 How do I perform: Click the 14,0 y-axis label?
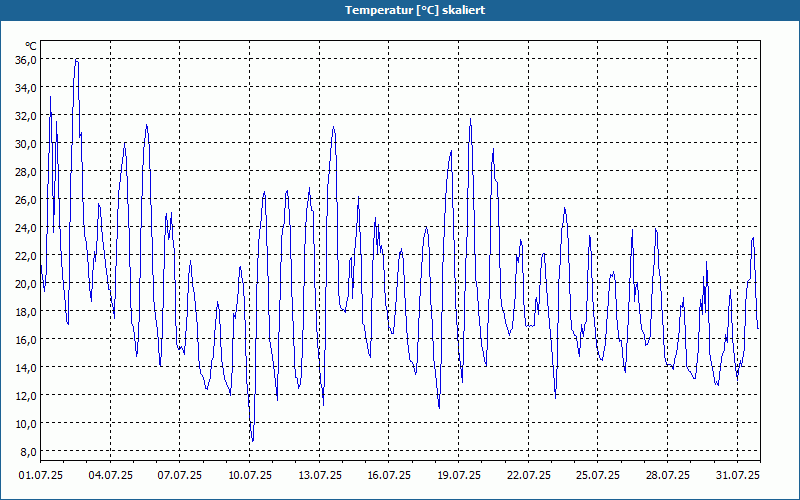tap(27, 368)
